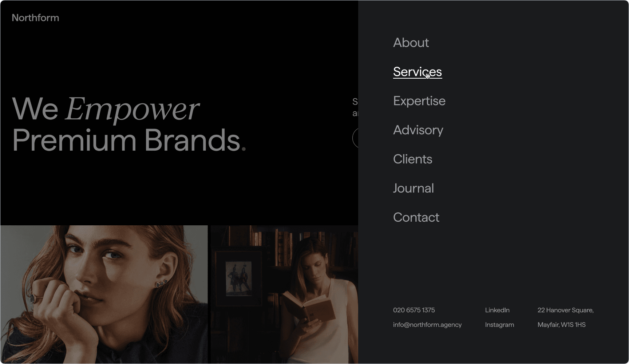Click the phone number 020 6575 1375
This screenshot has width=629, height=364.
click(414, 310)
